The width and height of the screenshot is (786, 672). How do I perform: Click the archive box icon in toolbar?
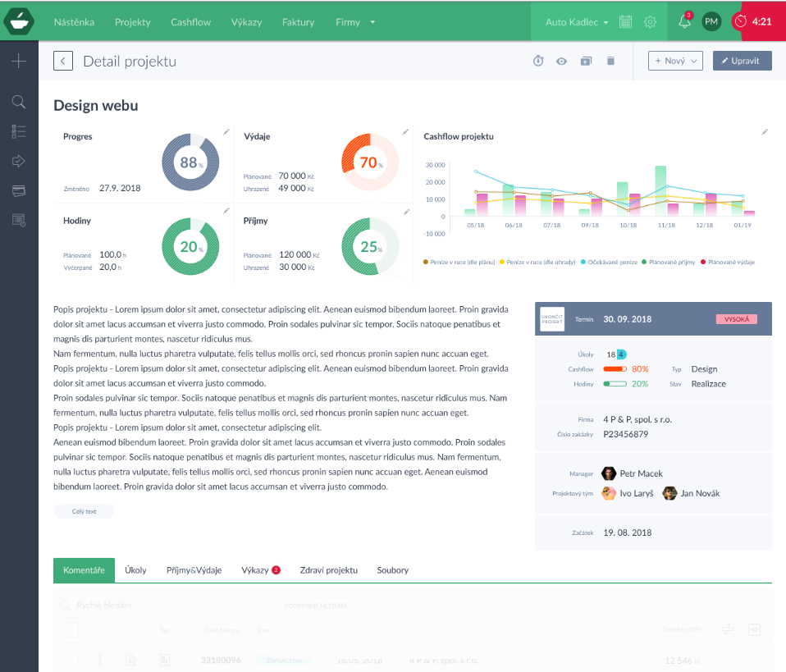coord(586,61)
